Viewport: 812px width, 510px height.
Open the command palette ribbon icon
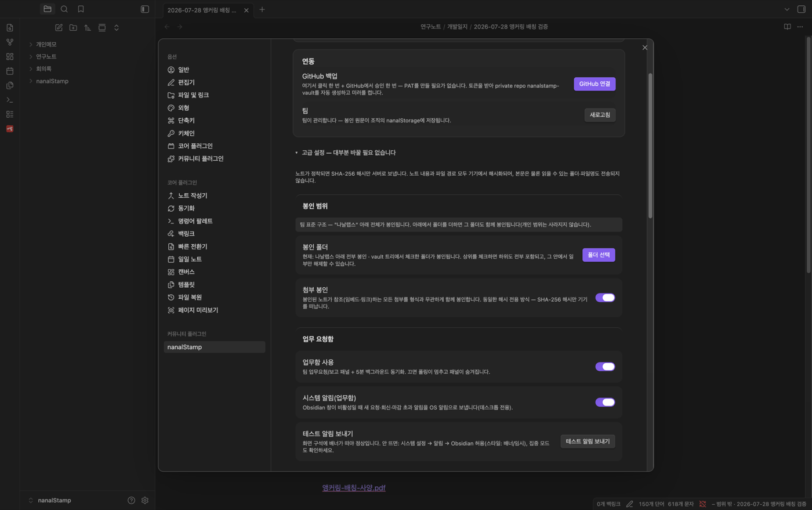[10, 100]
